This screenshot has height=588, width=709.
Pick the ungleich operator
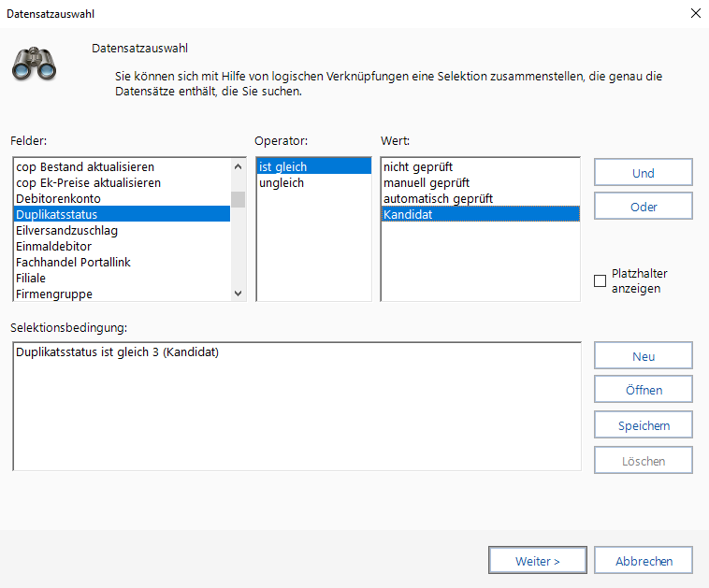(282, 183)
